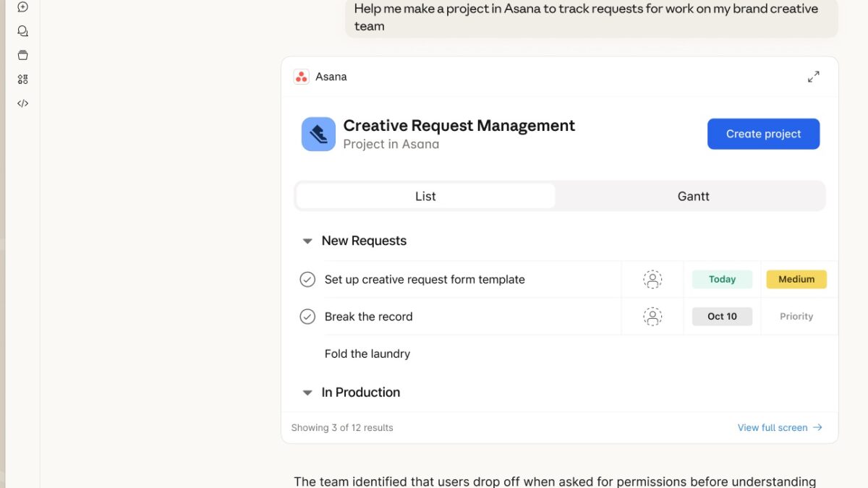Click assignee icon for form template task
Image resolution: width=868 pixels, height=488 pixels.
click(x=652, y=280)
